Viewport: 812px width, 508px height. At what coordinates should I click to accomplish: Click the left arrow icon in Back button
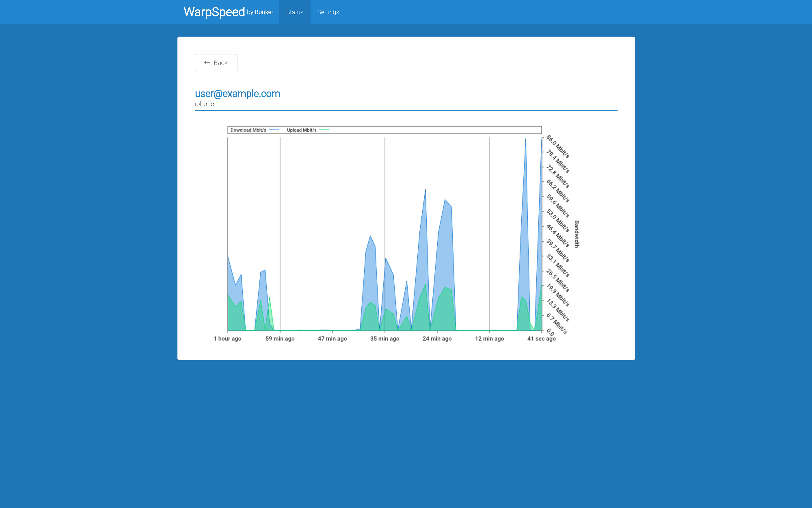[x=207, y=63]
